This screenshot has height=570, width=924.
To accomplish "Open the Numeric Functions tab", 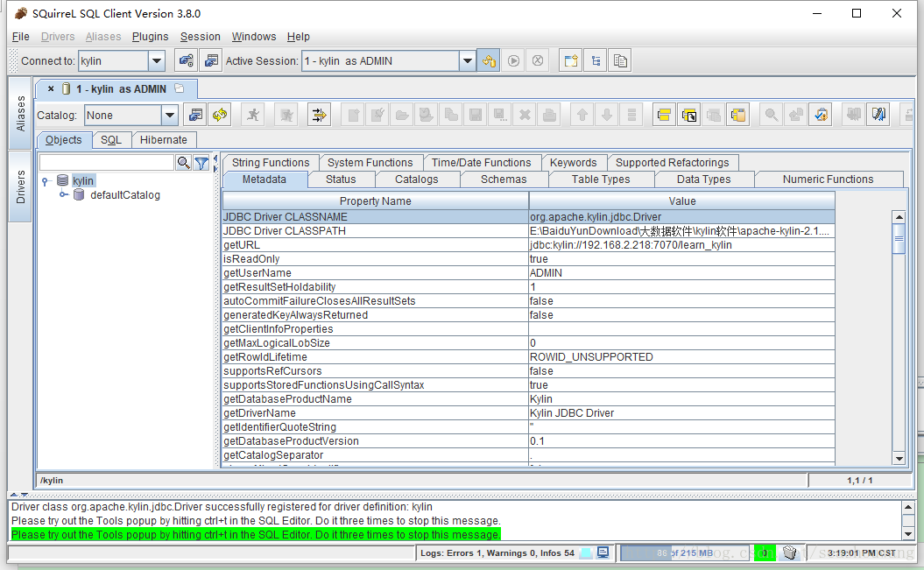I will (828, 179).
